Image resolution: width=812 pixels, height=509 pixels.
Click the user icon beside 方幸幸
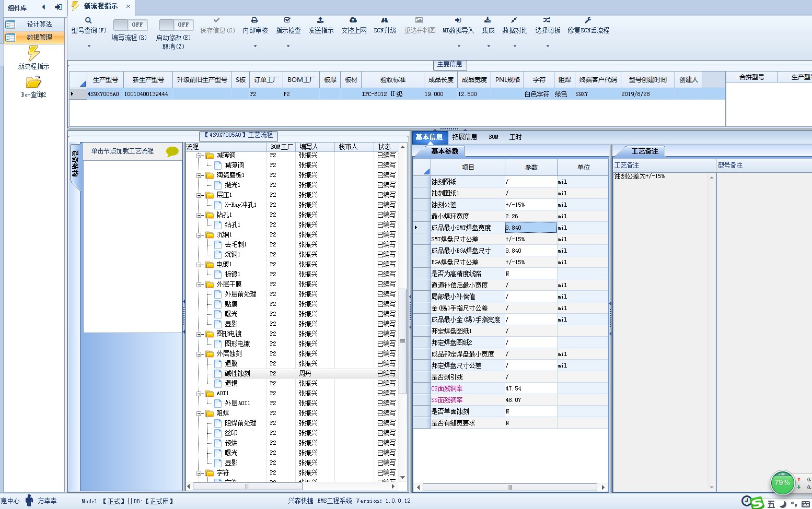pyautogui.click(x=29, y=500)
